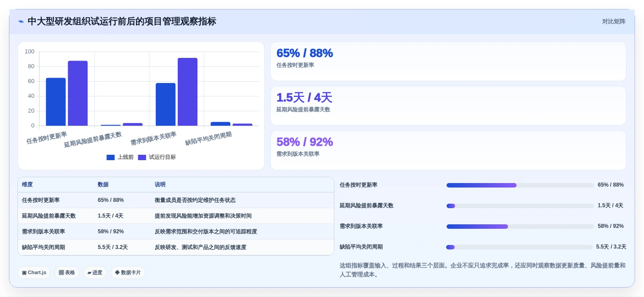The image size is (644, 297).
Task: Click table value 5.5天 / 3.2天
Action: tap(113, 247)
